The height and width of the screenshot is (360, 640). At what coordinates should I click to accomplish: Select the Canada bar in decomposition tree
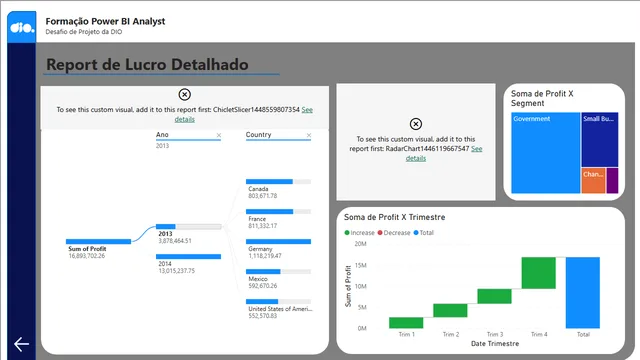278,182
